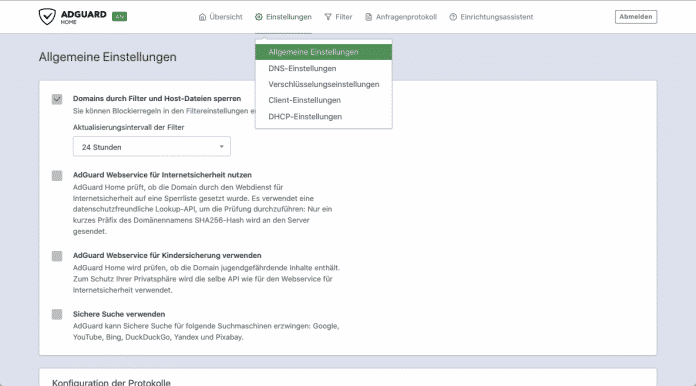Click the funnel icon beside Filter

[x=328, y=17]
